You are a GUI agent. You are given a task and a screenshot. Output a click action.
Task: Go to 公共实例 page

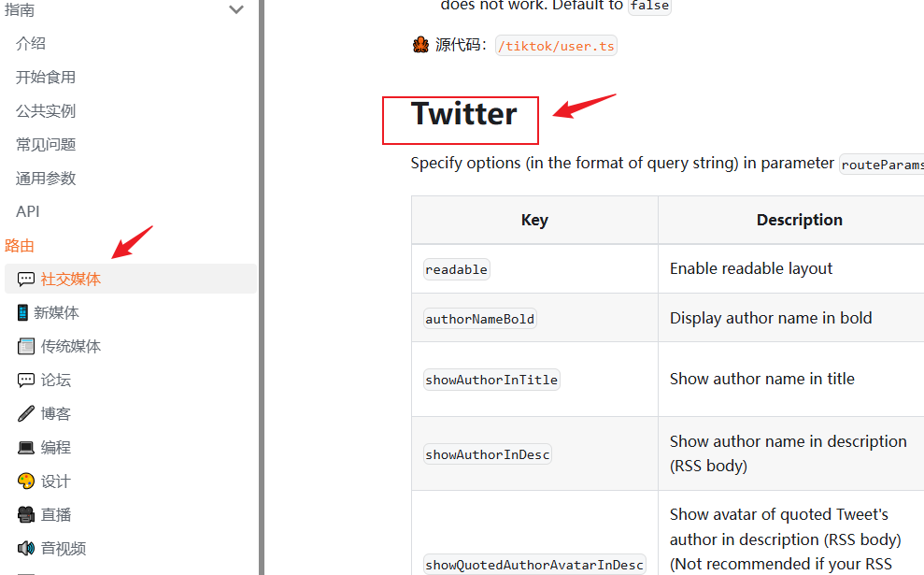46,111
